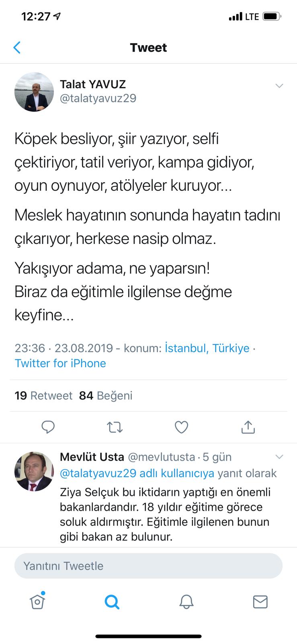
Task: Open Notifications via the bell icon
Action: point(186,602)
